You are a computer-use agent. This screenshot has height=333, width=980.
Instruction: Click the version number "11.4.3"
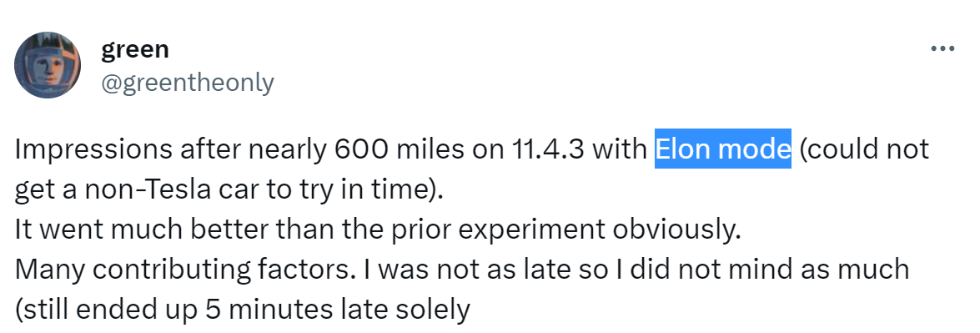click(x=546, y=149)
